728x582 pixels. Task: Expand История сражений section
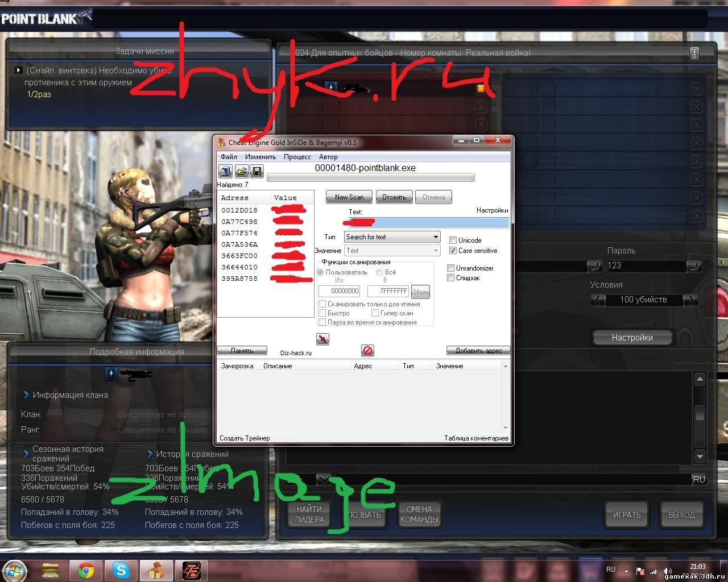tap(150, 454)
